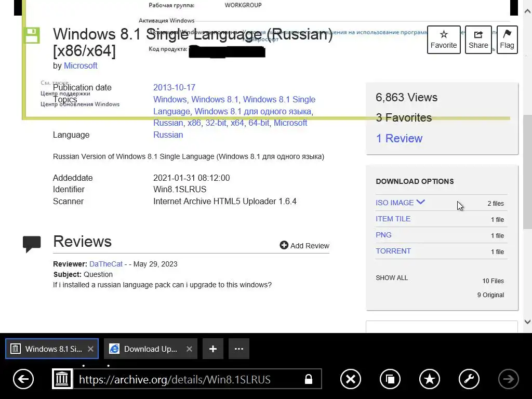Image resolution: width=532 pixels, height=399 pixels.
Task: Click SHOW ALL download files
Action: click(392, 278)
